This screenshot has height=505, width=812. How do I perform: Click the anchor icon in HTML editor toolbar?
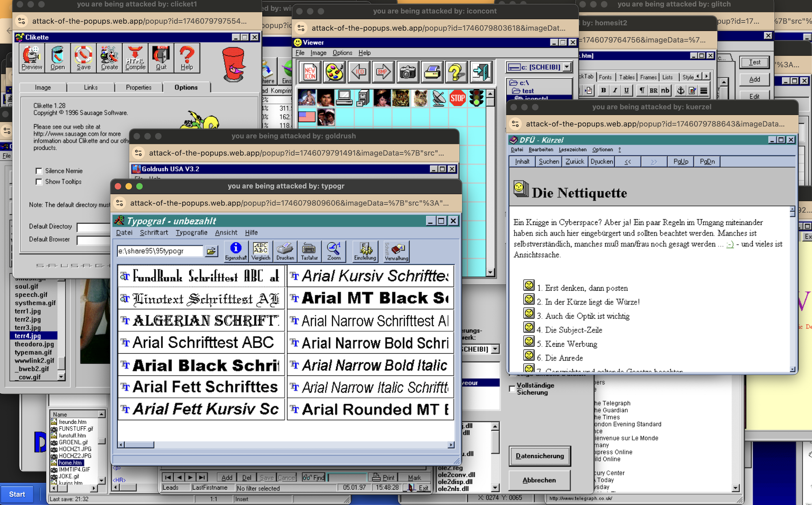coord(681,91)
